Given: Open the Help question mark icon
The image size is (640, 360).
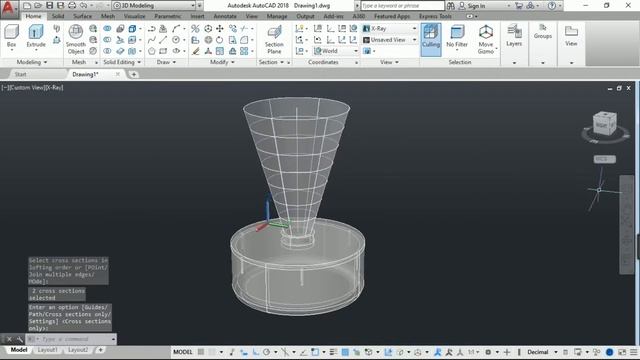Looking at the screenshot, I should pos(552,6).
